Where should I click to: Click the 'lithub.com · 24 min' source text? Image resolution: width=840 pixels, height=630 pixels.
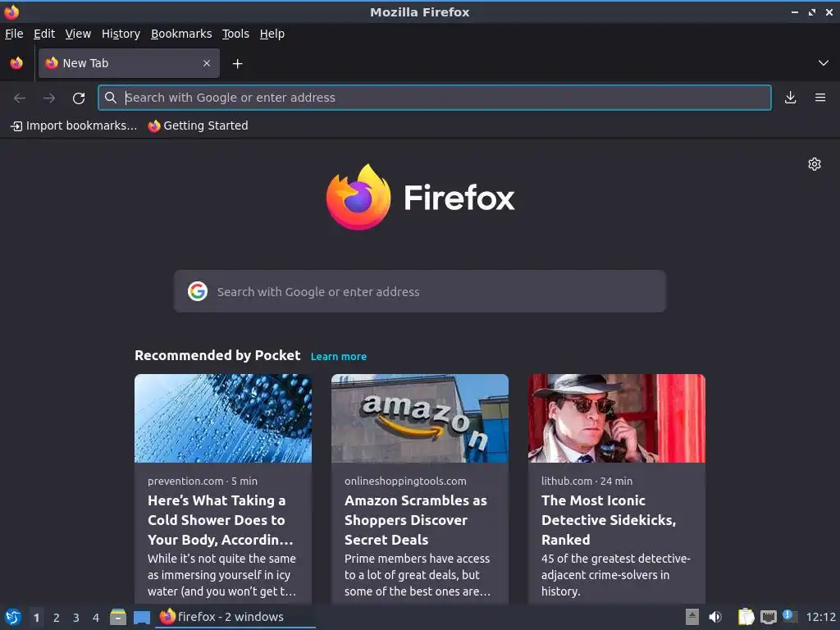pos(587,481)
